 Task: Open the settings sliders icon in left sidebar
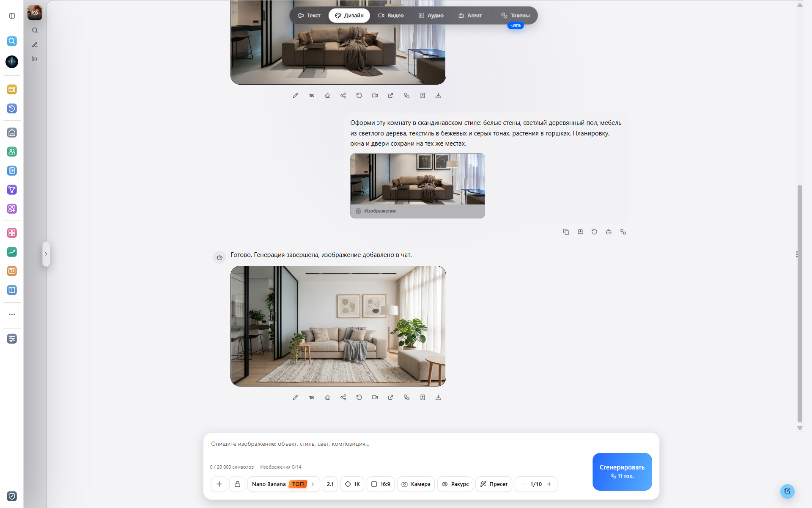[x=12, y=339]
